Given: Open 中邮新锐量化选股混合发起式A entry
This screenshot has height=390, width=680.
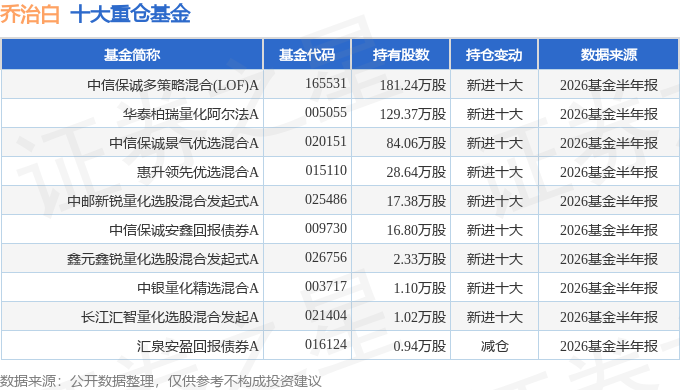Looking at the screenshot, I should pyautogui.click(x=163, y=201).
